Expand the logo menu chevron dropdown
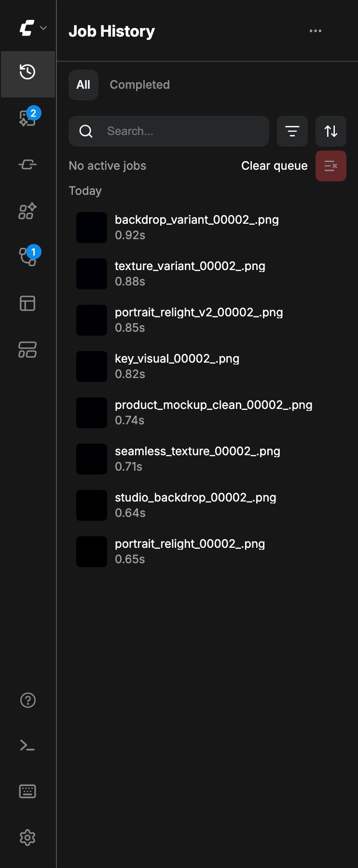 [x=43, y=28]
